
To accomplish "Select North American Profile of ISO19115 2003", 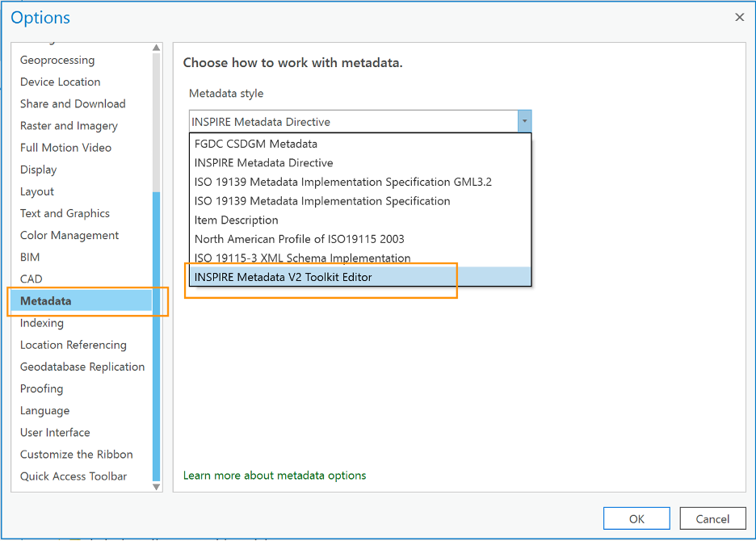I will [x=360, y=239].
